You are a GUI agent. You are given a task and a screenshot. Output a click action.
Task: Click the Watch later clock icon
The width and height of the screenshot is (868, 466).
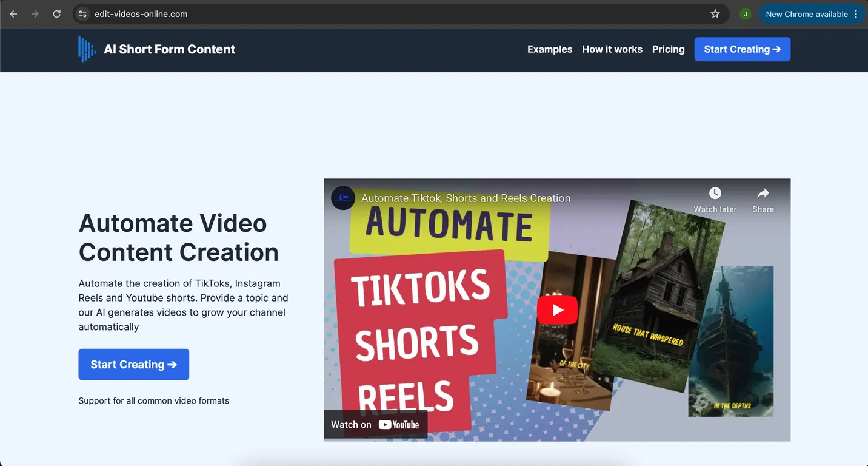(715, 194)
